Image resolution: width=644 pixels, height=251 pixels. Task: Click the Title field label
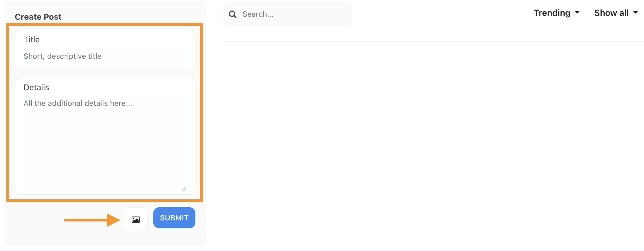click(32, 40)
